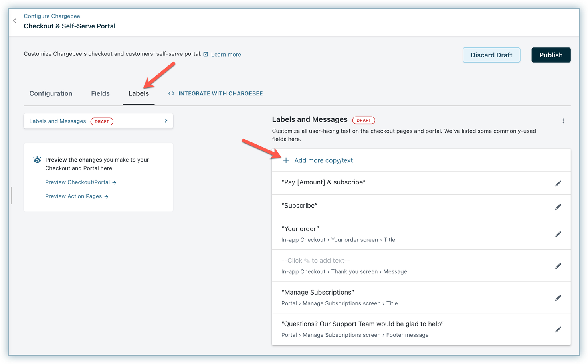The width and height of the screenshot is (588, 364).
Task: Edit the Thank you screen message text
Action: (x=558, y=266)
